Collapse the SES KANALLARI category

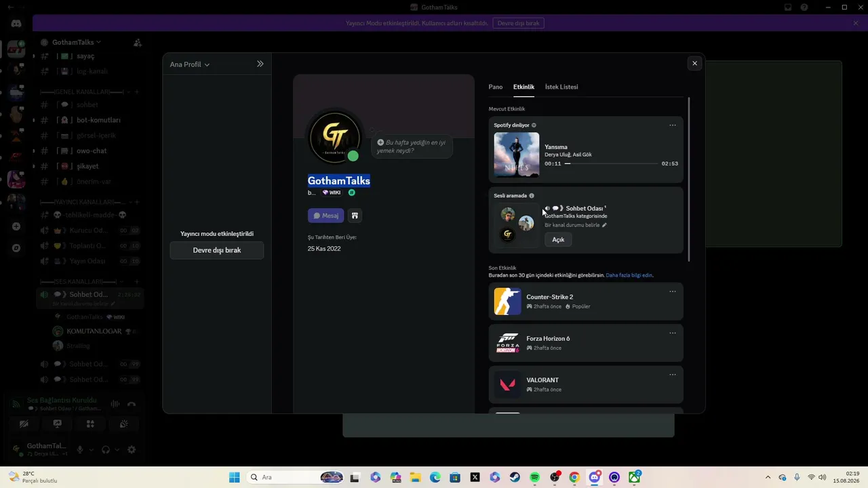click(x=82, y=281)
